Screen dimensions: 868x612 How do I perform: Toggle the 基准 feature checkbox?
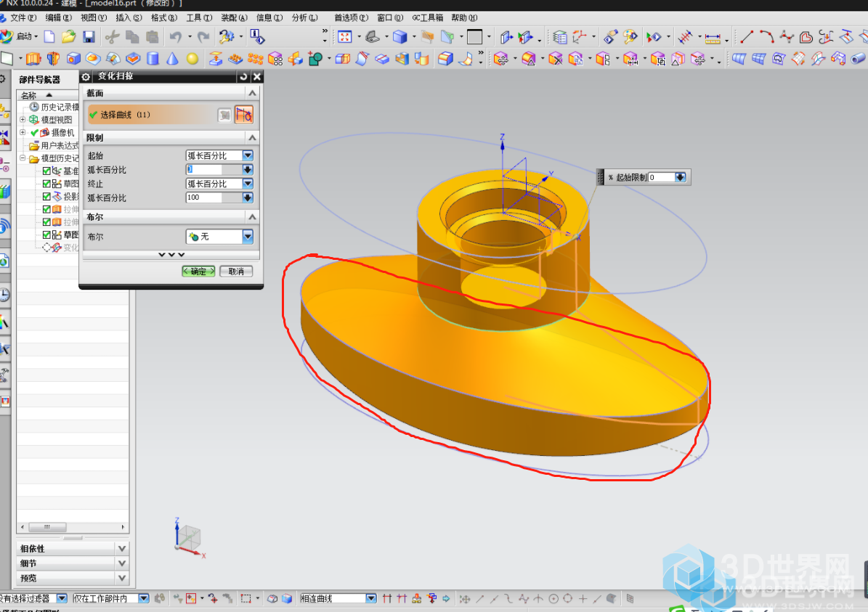46,171
